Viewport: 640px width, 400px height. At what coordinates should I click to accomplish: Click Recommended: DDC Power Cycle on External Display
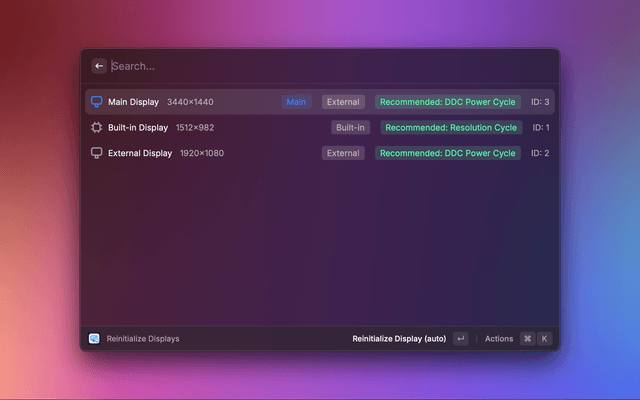tap(448, 153)
